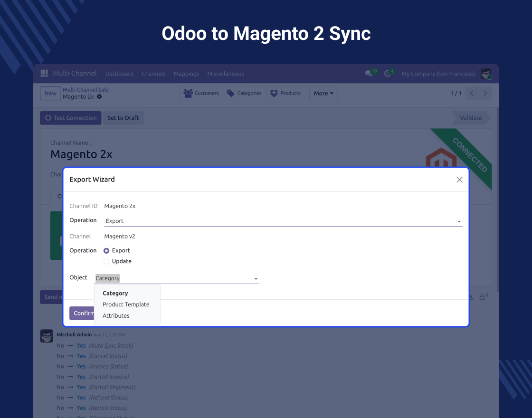Click the Magento logo image
Viewport: 532px width, 418px height.
(x=441, y=157)
